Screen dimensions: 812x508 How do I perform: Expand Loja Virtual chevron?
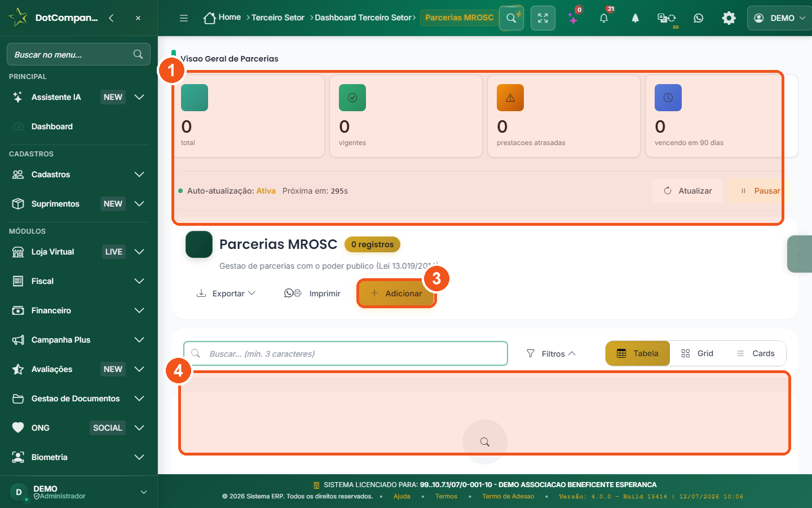click(x=139, y=252)
